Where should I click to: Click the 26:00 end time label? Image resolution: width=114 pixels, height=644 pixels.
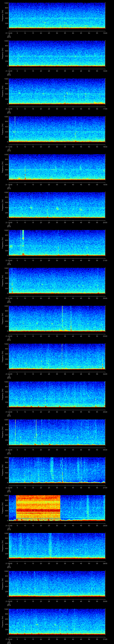[x=105, y=450]
